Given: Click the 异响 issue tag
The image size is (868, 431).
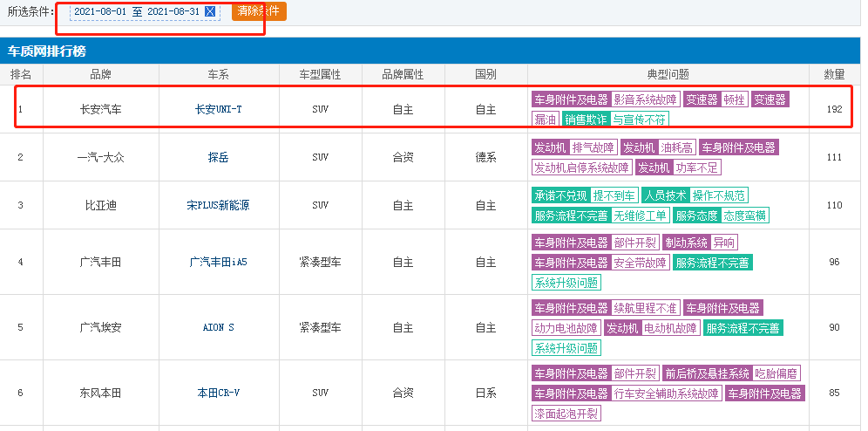Looking at the screenshot, I should (724, 243).
